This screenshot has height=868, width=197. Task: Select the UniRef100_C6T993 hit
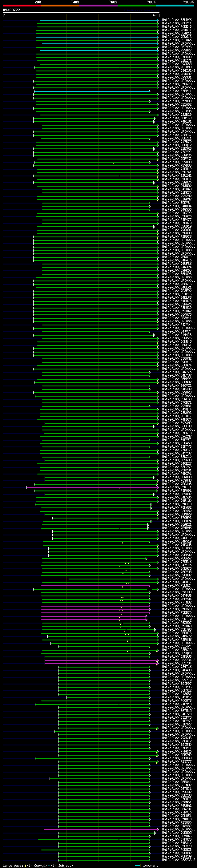click(x=176, y=47)
